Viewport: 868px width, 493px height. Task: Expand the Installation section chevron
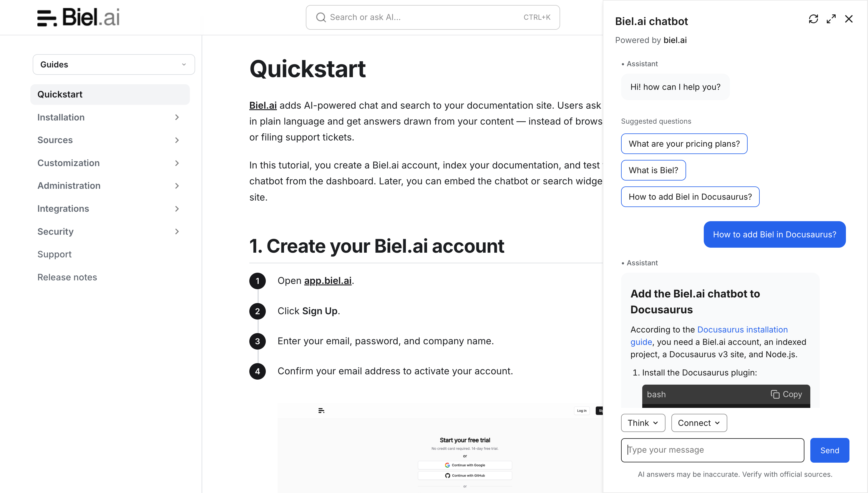pos(177,117)
